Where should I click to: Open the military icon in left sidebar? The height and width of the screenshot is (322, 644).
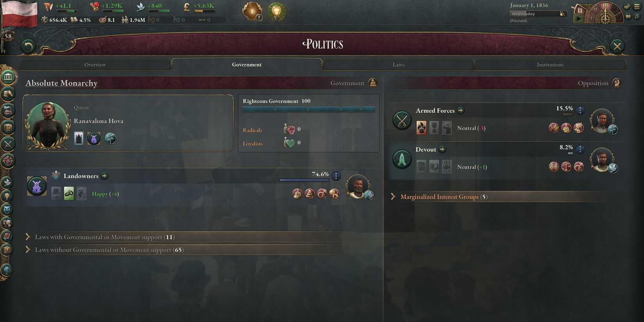(8, 144)
